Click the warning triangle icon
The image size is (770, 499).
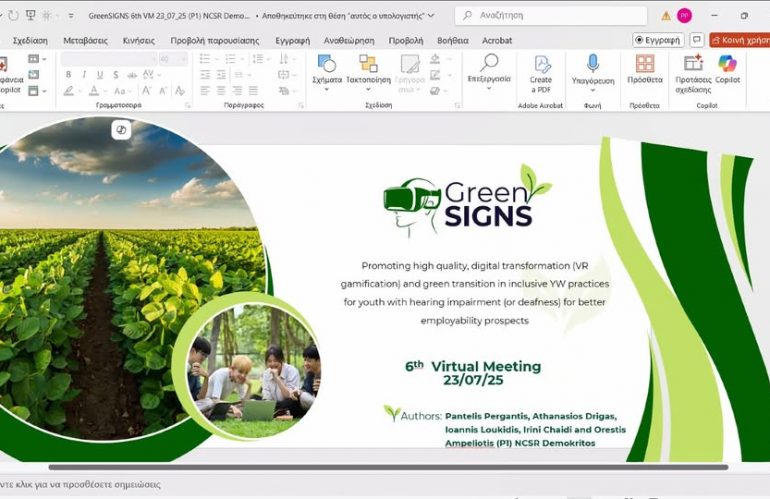pyautogui.click(x=666, y=16)
